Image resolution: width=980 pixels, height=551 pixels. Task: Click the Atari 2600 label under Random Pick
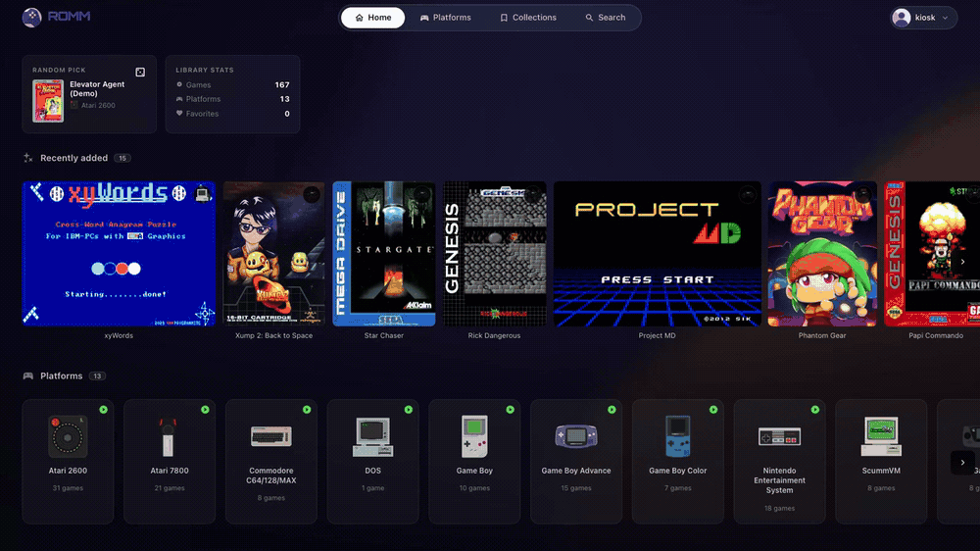click(98, 106)
